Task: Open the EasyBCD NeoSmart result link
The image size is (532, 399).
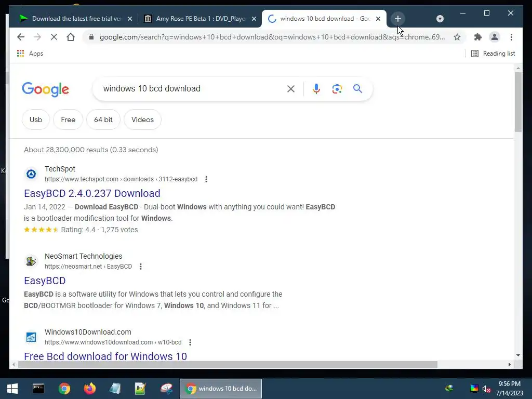Action: (x=45, y=281)
